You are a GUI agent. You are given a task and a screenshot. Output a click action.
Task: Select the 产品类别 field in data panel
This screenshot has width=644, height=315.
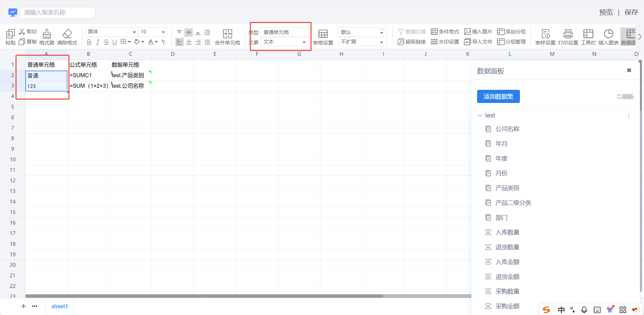click(507, 188)
